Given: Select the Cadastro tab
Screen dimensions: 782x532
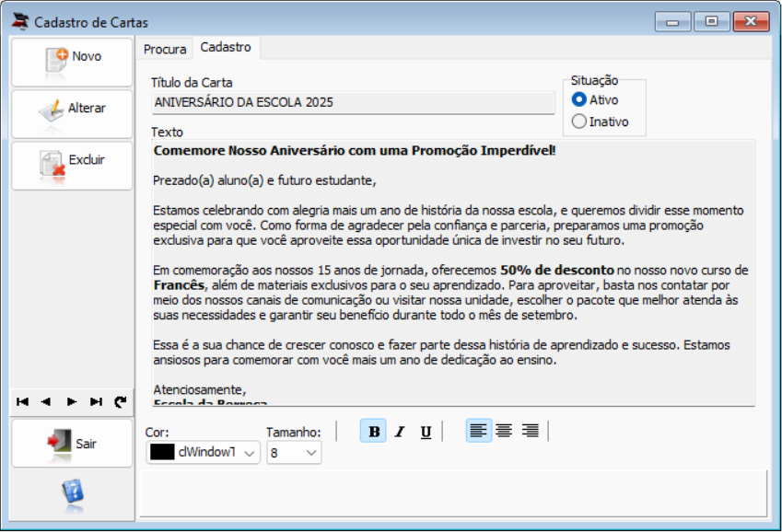Looking at the screenshot, I should tap(226, 47).
